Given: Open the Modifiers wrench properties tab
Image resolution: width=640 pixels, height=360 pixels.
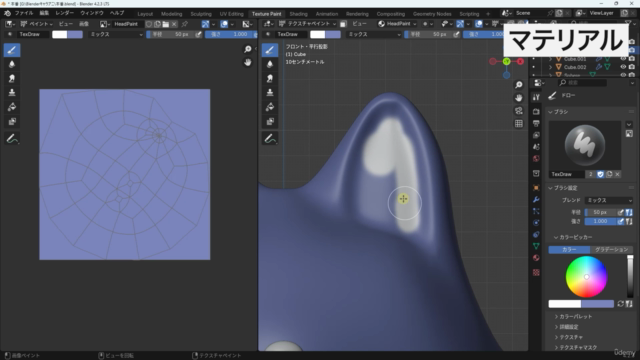Looking at the screenshot, I should pyautogui.click(x=536, y=200).
